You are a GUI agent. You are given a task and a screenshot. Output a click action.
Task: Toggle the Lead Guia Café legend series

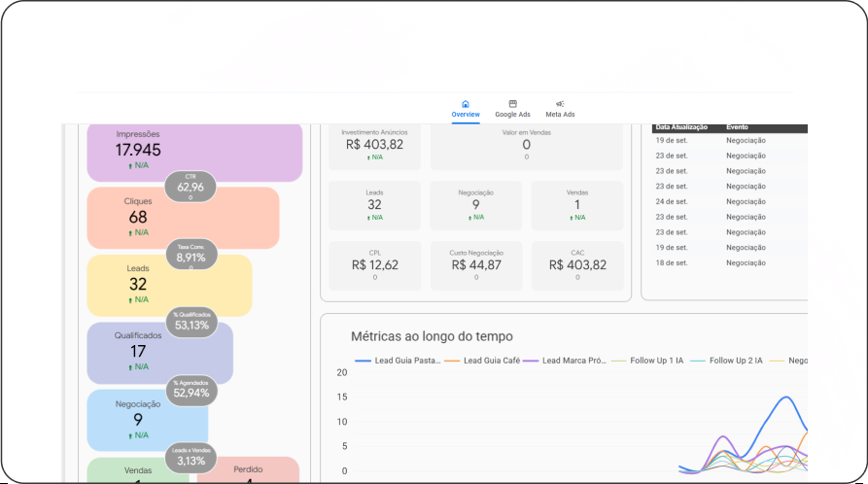[479, 361]
